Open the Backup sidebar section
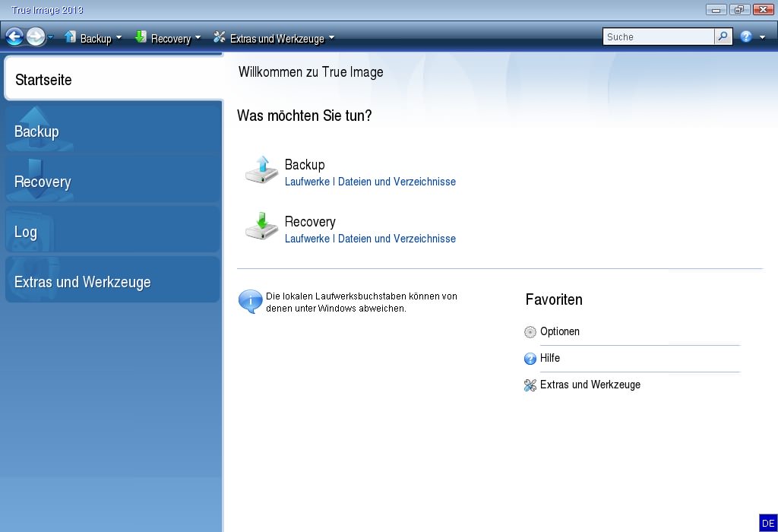This screenshot has height=532, width=778. 112,130
